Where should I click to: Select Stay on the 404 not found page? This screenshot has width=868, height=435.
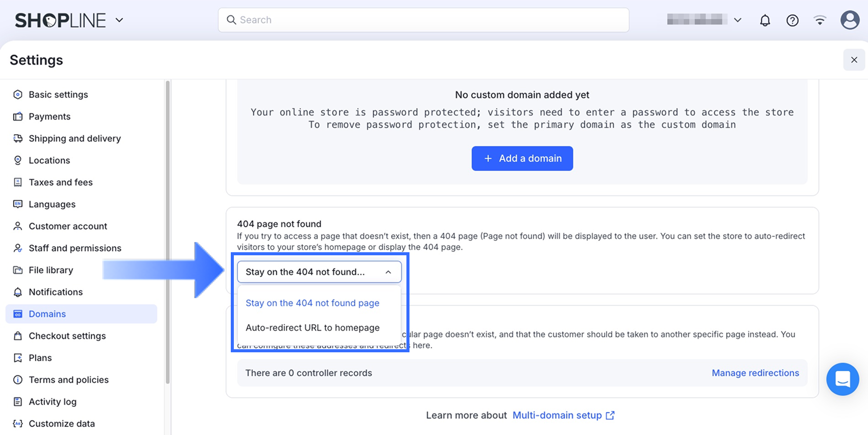coord(312,303)
